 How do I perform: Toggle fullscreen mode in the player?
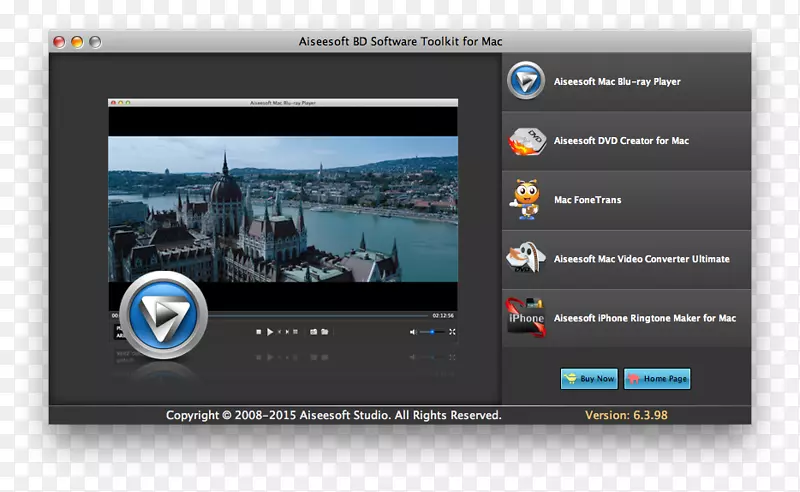click(x=452, y=331)
